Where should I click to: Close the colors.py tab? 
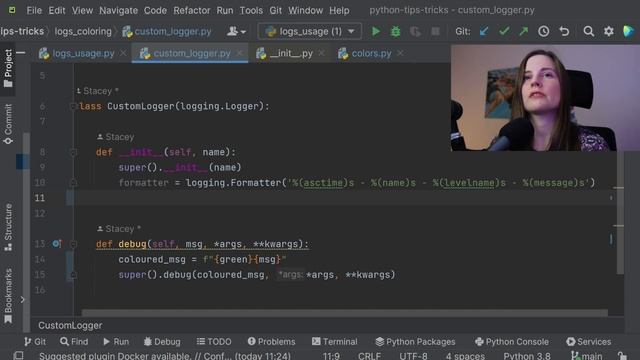[400, 53]
